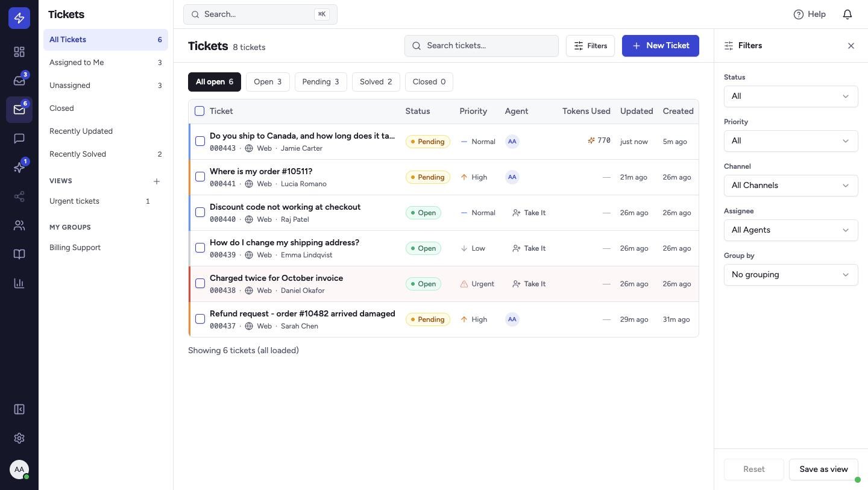
Task: Take the Charged twice October invoice ticket
Action: point(529,284)
